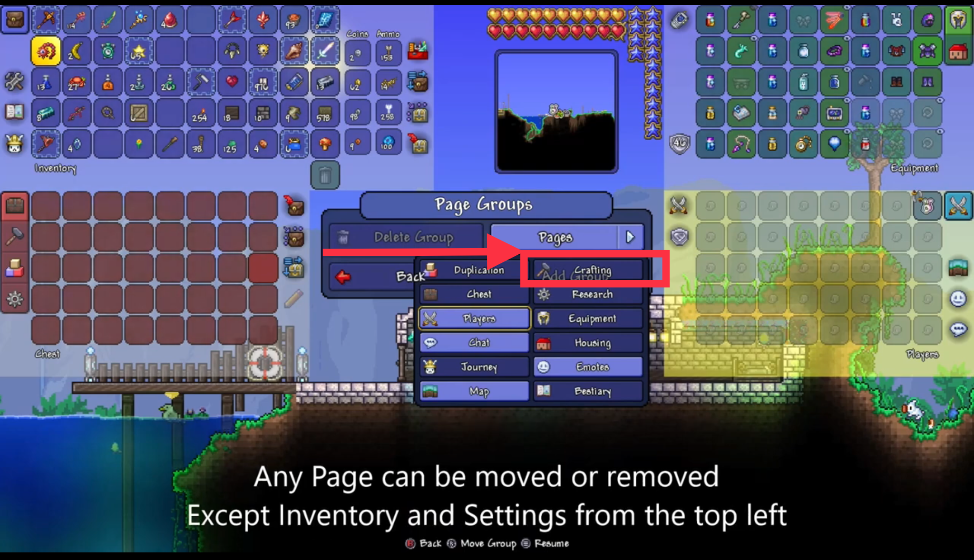Click the Housing page icon
This screenshot has height=560, width=974.
545,343
